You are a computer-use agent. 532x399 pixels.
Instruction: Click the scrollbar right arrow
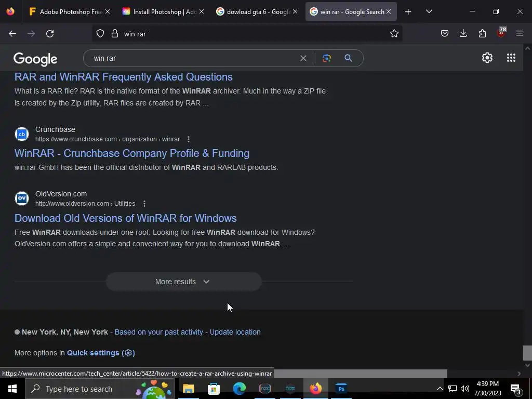click(519, 374)
